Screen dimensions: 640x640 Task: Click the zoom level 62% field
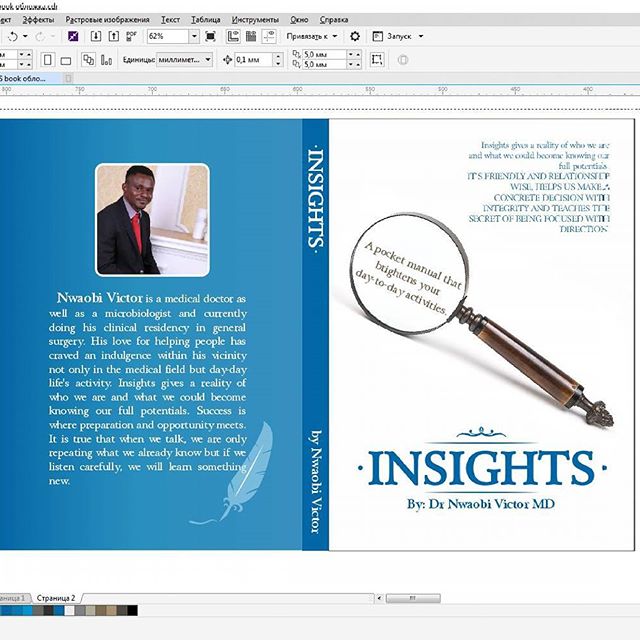tap(168, 36)
